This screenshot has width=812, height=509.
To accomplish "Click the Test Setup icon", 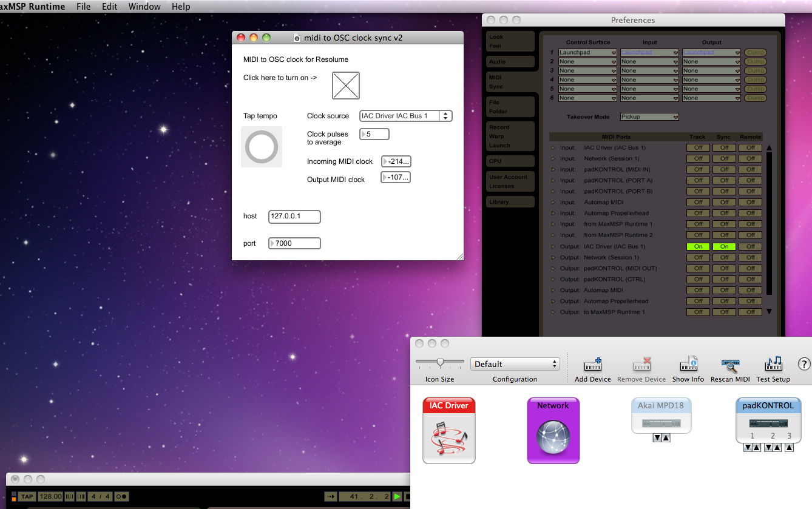I will 773,364.
